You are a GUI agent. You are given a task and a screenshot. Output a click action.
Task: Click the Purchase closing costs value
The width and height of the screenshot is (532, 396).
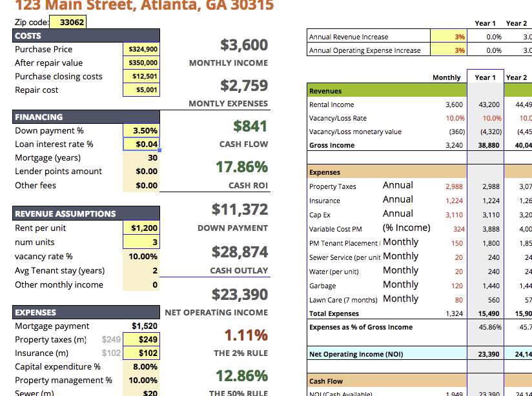point(141,76)
